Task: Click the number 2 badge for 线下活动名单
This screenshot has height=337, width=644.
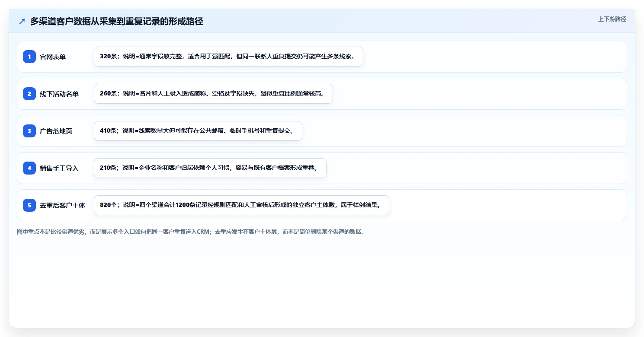Action: [x=29, y=94]
